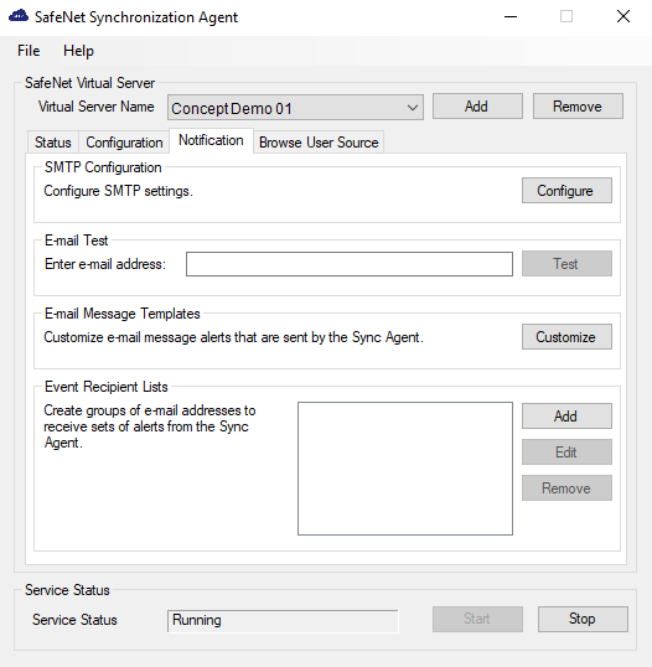652x667 pixels.
Task: Click the Service Status Running field
Action: click(x=282, y=620)
